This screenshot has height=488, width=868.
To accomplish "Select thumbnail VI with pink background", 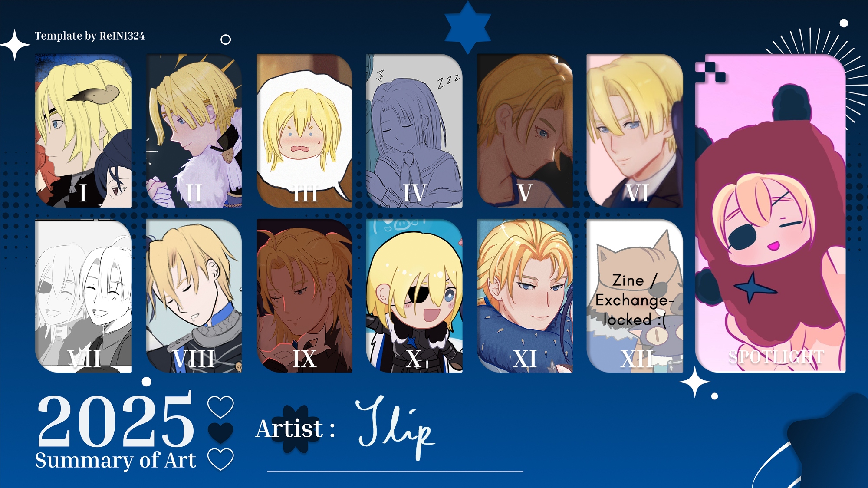I will pos(635,131).
